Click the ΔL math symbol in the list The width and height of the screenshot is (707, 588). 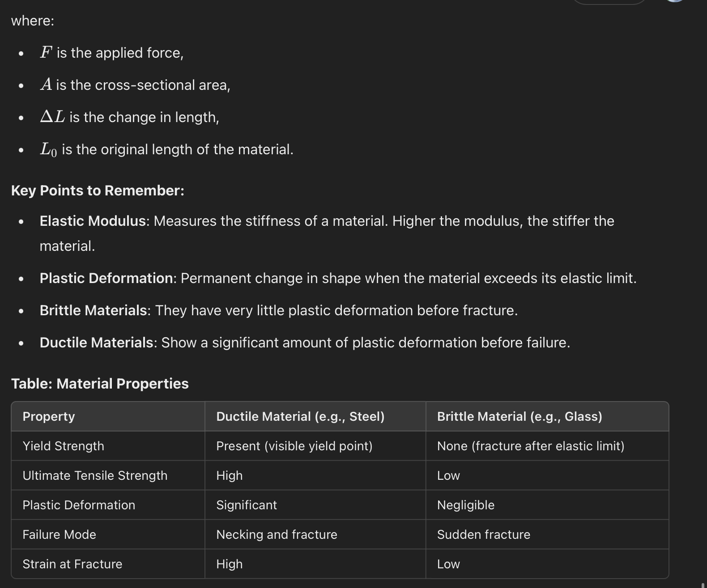[x=52, y=117]
